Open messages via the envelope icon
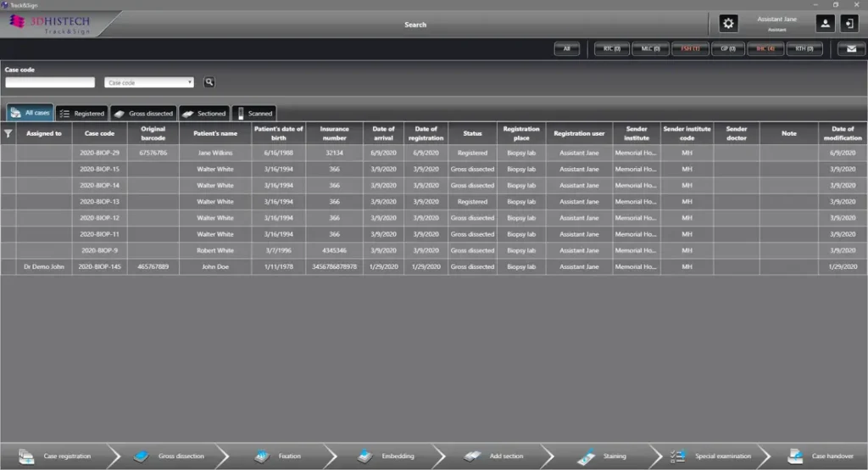868x470 pixels. [851, 48]
